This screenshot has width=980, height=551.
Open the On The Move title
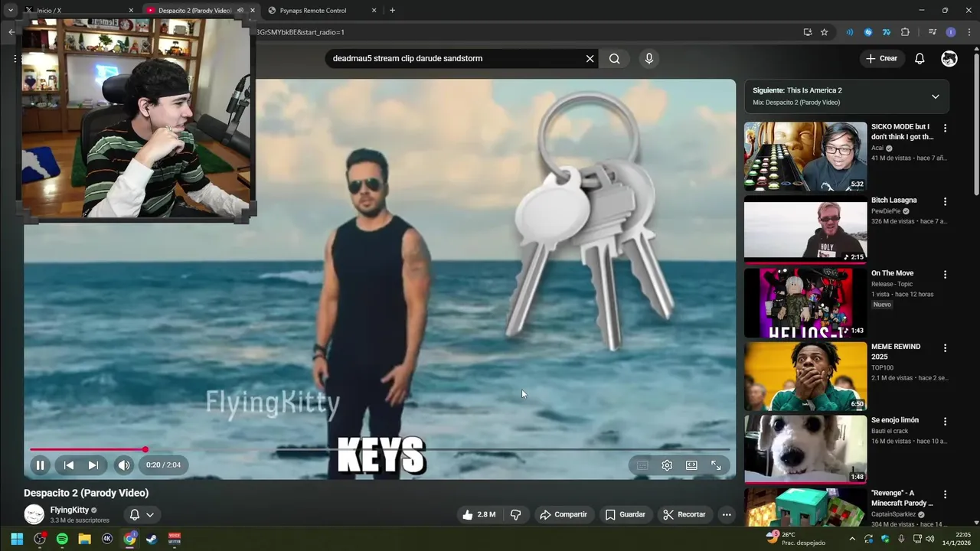[x=892, y=273]
